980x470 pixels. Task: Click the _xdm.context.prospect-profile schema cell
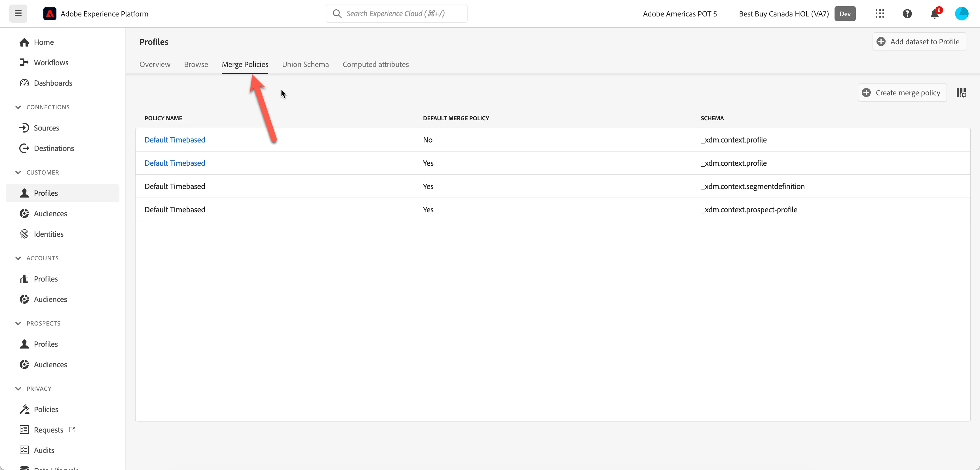click(x=749, y=209)
